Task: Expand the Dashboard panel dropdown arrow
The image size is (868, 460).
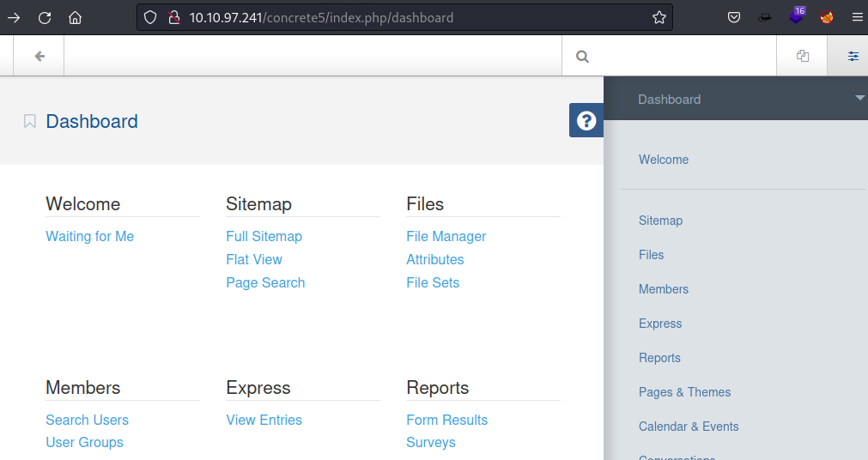Action: [860, 99]
